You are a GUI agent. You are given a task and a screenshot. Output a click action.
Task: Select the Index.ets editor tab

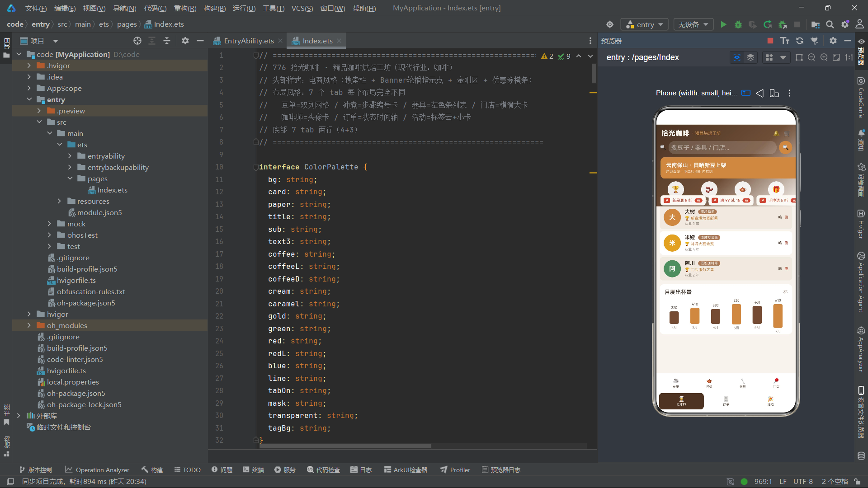[x=316, y=41]
